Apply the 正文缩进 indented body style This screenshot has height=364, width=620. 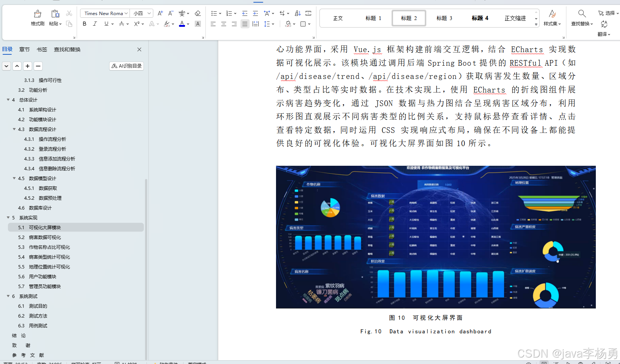pos(515,18)
